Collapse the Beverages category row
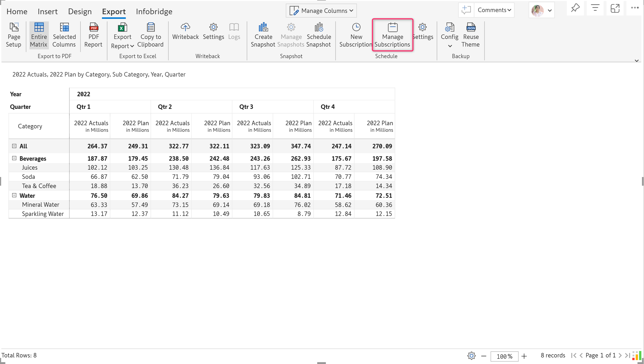Viewport: 644px width, 364px height. coord(14,158)
